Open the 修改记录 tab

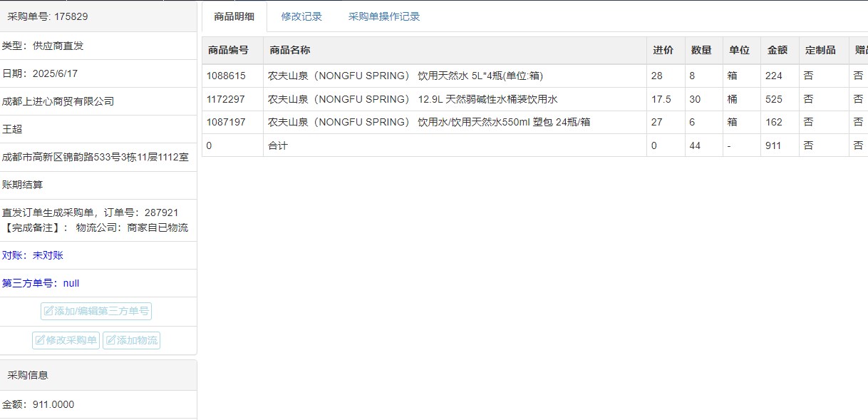(301, 16)
